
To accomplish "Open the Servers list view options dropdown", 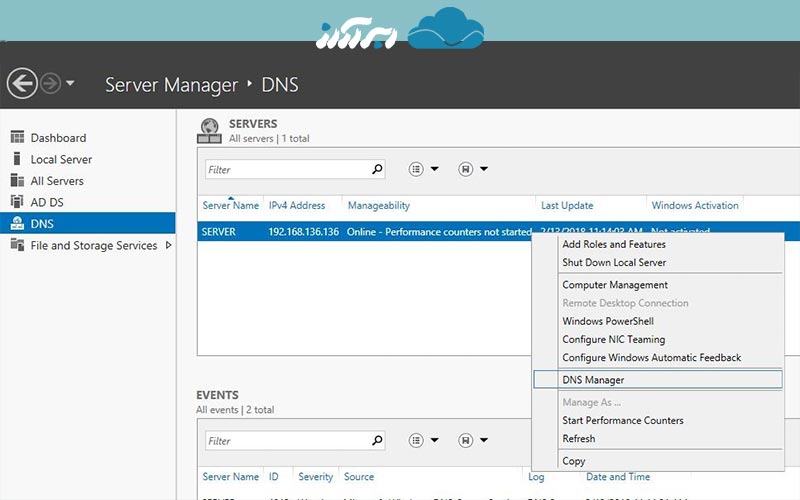I will [x=424, y=170].
